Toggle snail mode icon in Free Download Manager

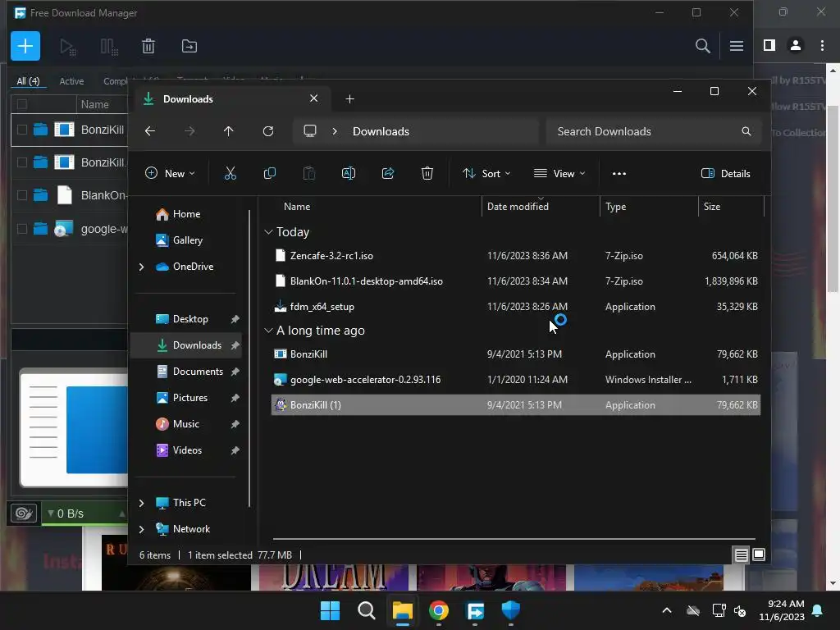pyautogui.click(x=24, y=514)
